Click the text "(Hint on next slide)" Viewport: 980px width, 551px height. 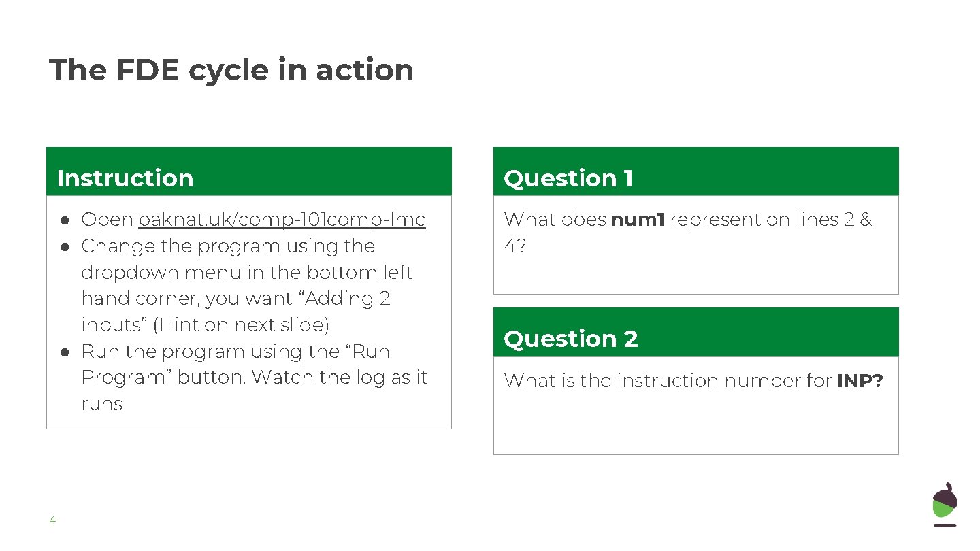click(241, 325)
